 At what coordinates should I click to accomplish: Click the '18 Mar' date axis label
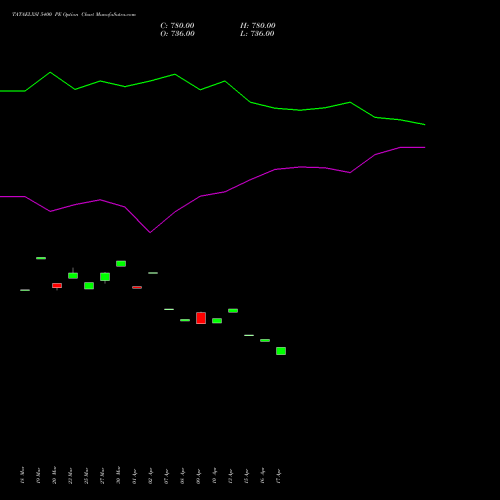22,475
